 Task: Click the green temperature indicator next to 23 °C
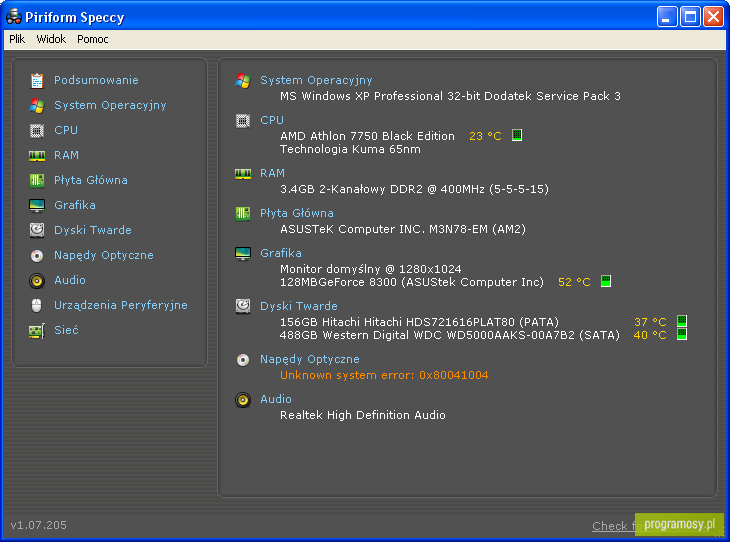(x=517, y=136)
